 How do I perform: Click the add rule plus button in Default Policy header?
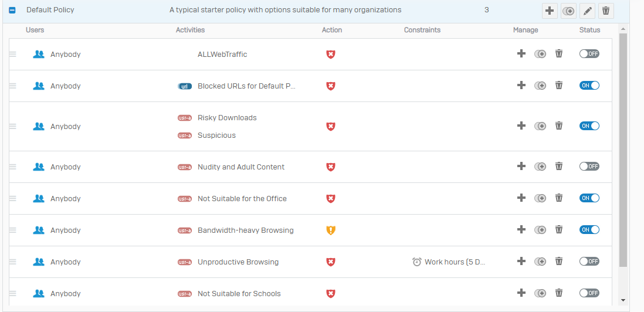pos(550,11)
